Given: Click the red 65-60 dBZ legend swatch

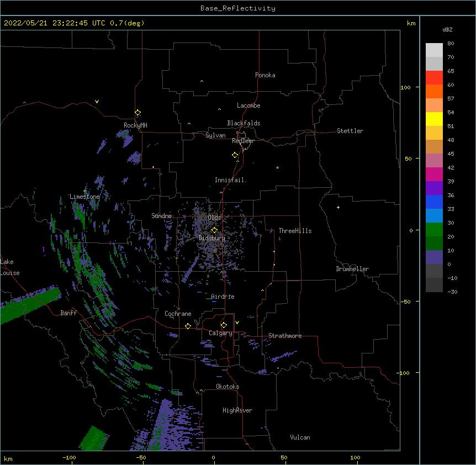Looking at the screenshot, I should pyautogui.click(x=434, y=77).
